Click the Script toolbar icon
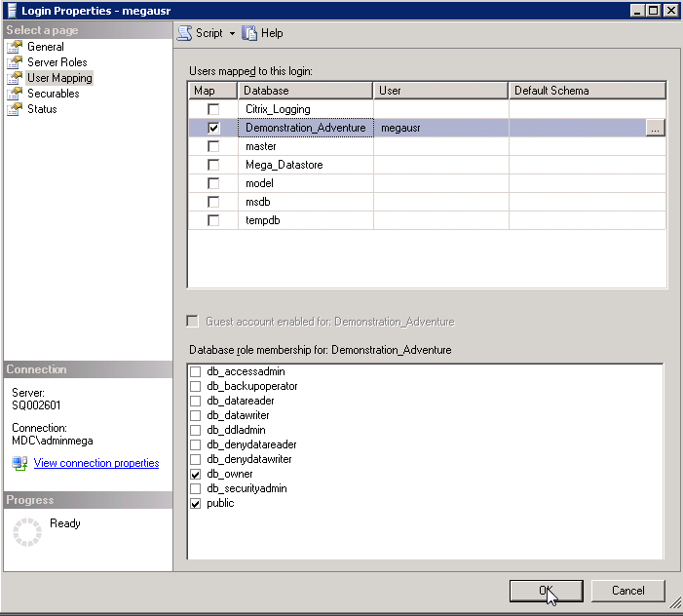This screenshot has width=683, height=616. (x=184, y=33)
